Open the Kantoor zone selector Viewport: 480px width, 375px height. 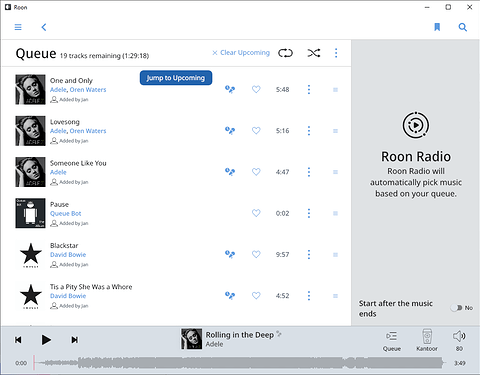coord(427,340)
